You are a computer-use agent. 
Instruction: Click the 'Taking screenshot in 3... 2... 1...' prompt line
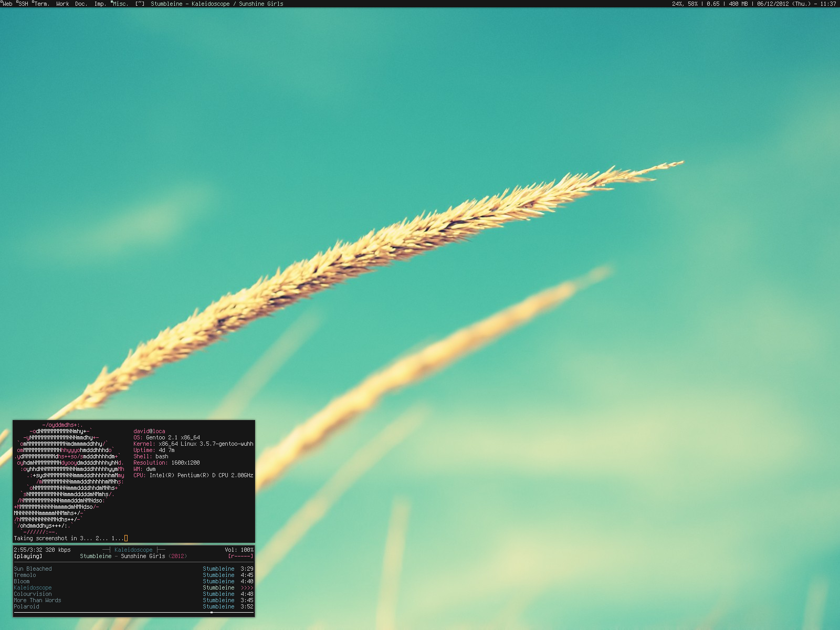[69, 538]
